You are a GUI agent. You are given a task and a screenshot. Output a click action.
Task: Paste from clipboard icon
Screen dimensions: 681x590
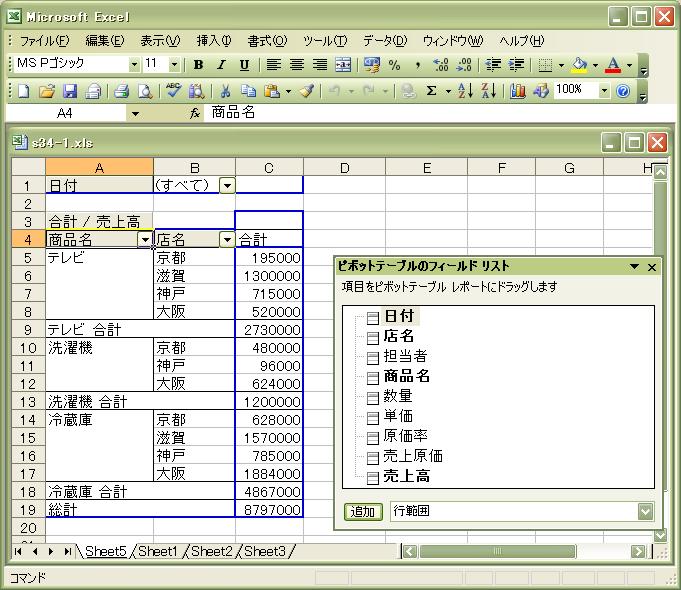272,91
